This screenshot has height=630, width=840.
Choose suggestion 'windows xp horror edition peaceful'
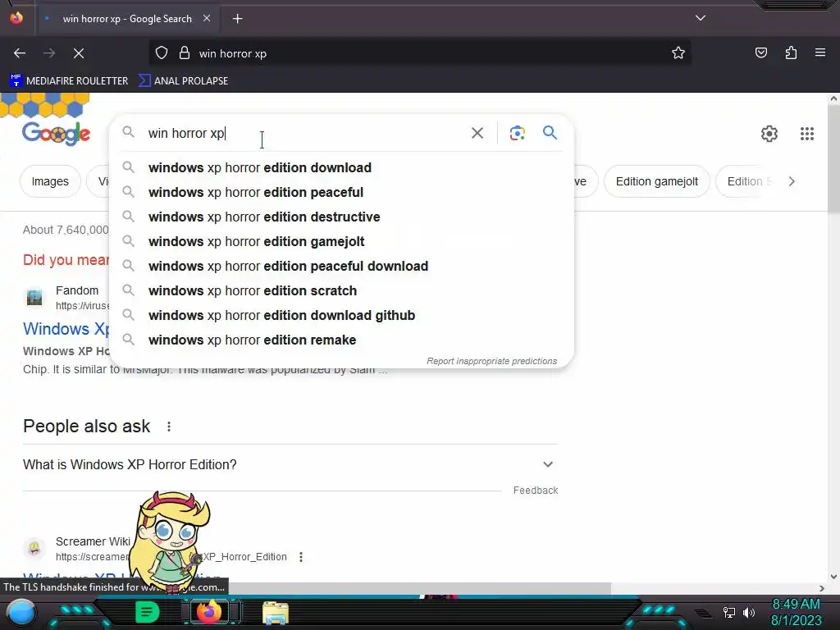(x=342, y=192)
